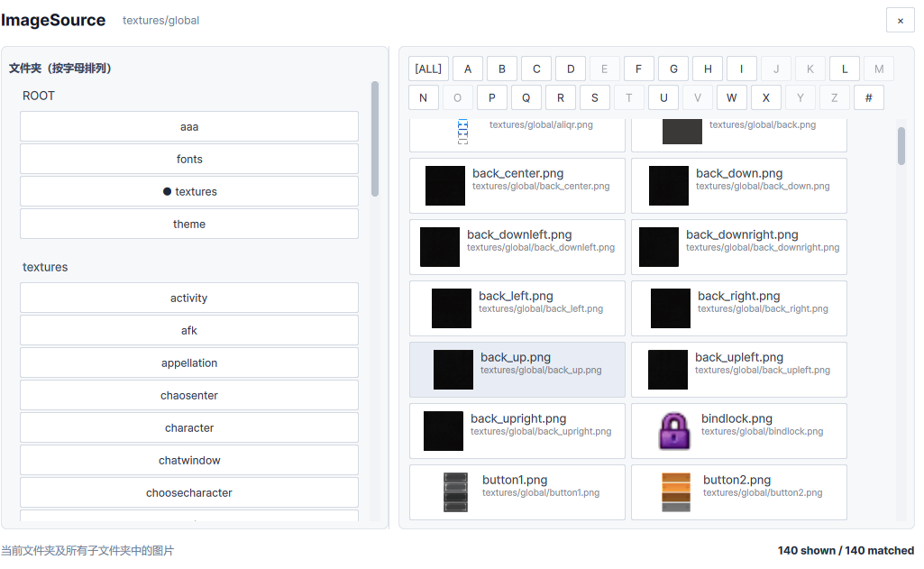Filter images by letter N
This screenshot has height=569, width=924.
pos(423,98)
